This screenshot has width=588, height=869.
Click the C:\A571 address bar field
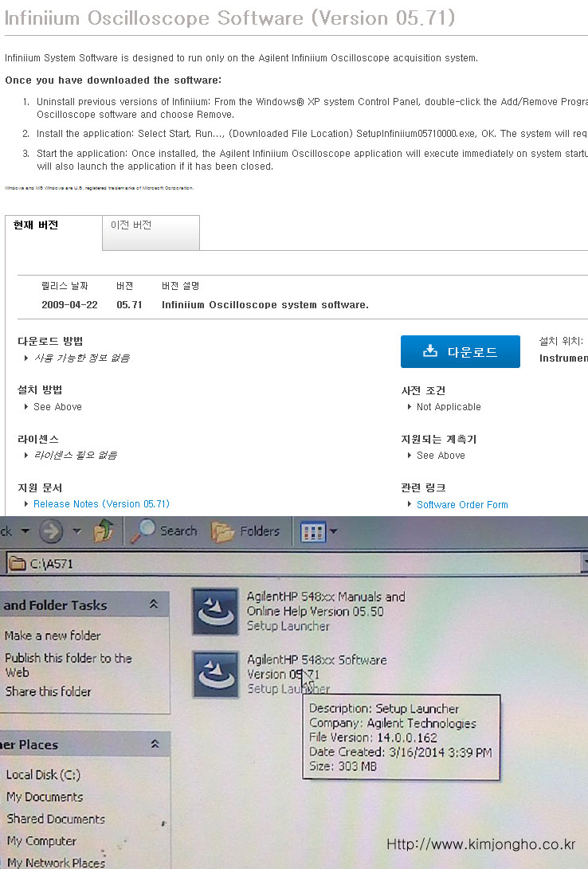[x=303, y=564]
